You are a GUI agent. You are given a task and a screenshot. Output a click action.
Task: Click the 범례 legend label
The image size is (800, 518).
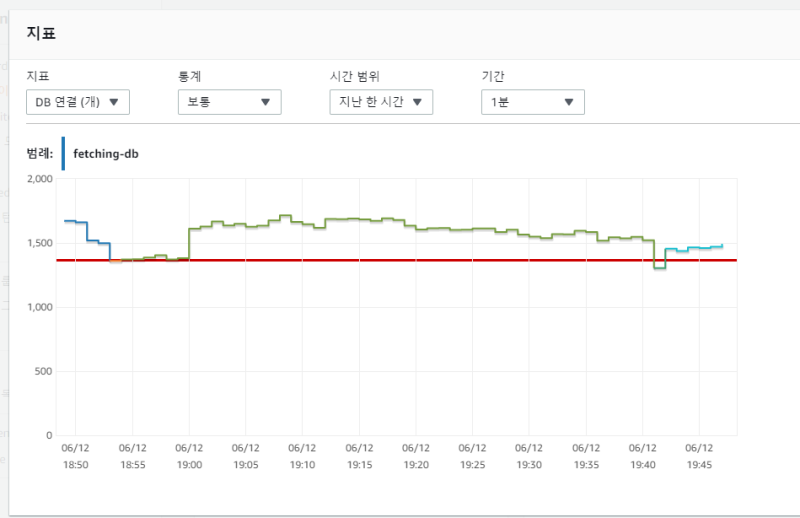click(40, 154)
